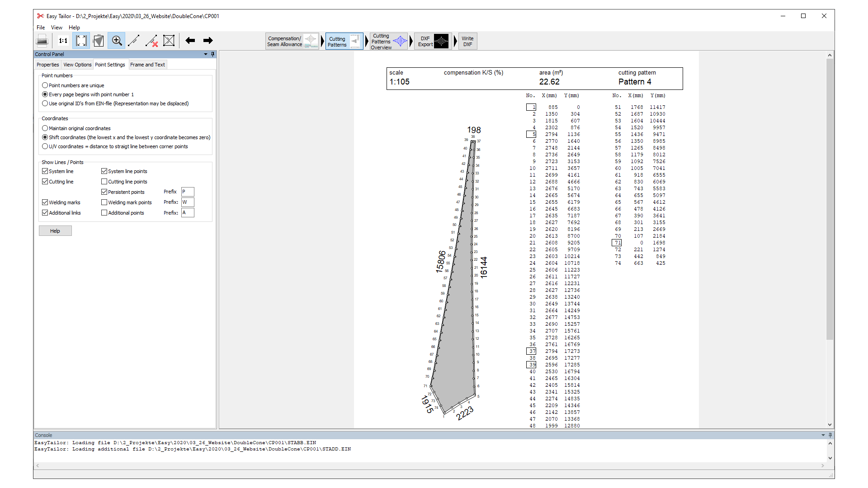The height and width of the screenshot is (488, 868).
Task: Set zoom to 1:1 scale
Action: [x=63, y=41]
